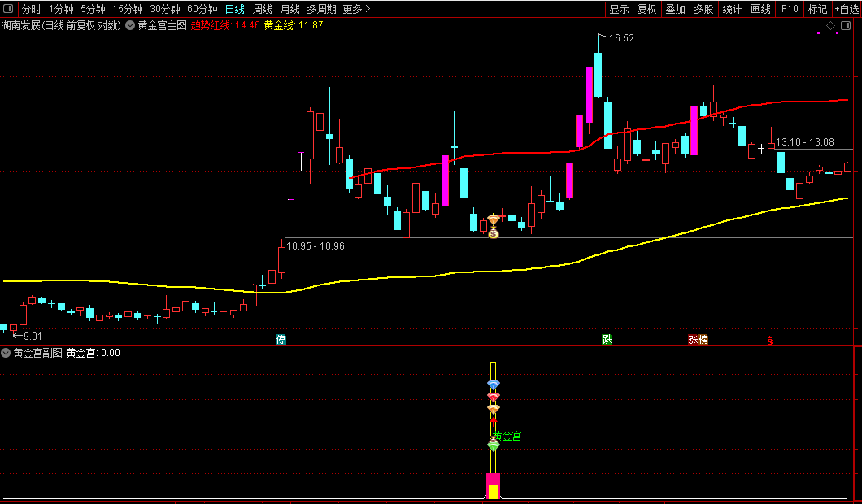Click the 湖南发展 stock title
This screenshot has width=862, height=504.
click(x=21, y=25)
